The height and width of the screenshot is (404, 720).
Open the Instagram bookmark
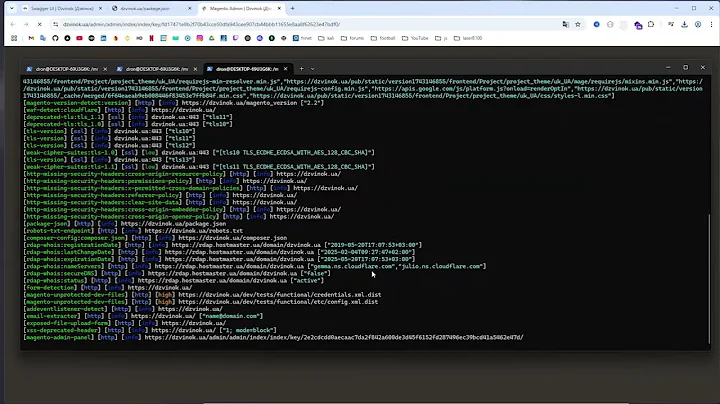click(200, 38)
